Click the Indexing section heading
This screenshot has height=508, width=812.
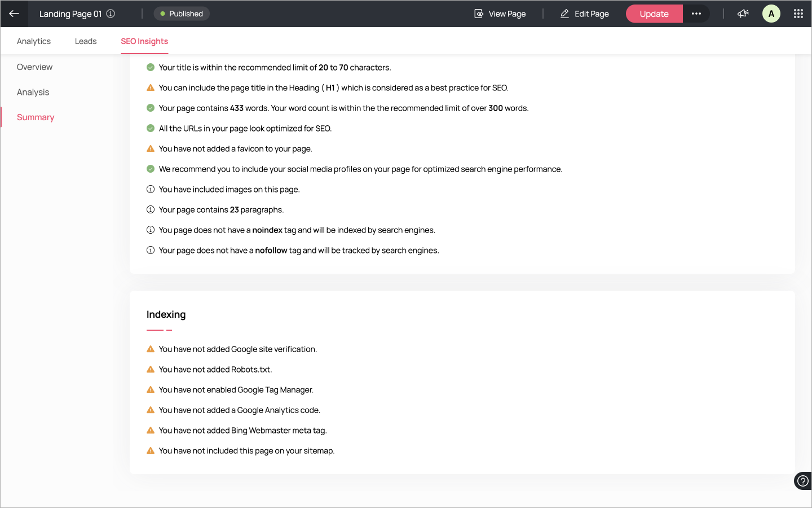(x=166, y=314)
